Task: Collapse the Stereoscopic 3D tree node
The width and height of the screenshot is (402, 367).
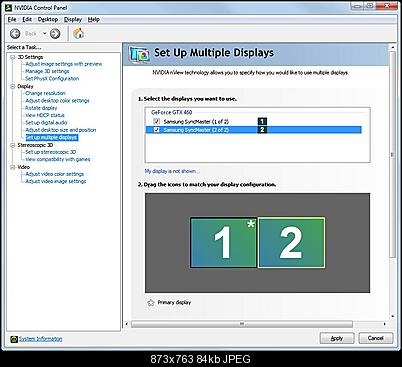Action: click(x=13, y=145)
